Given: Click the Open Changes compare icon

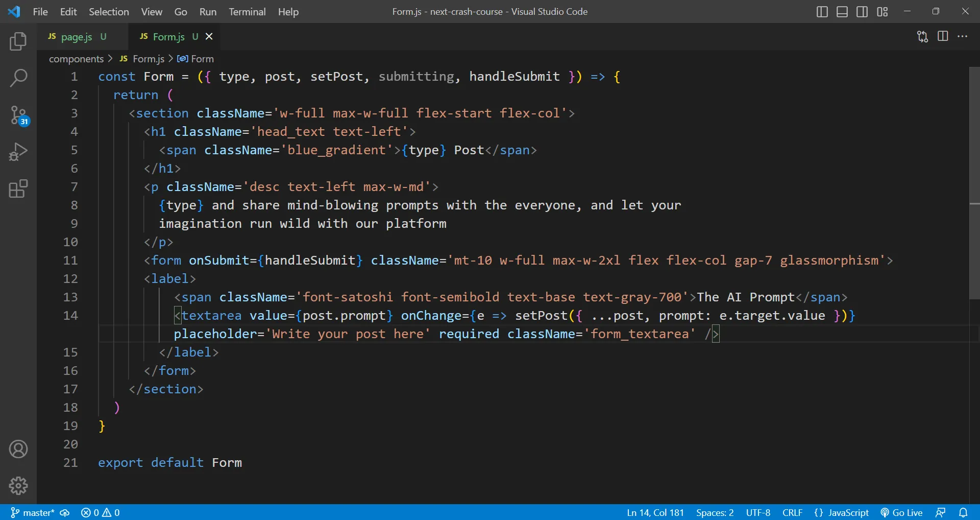Looking at the screenshot, I should 922,36.
